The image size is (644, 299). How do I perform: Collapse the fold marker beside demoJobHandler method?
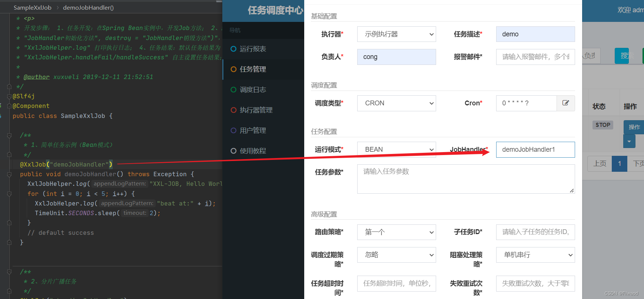pos(9,174)
